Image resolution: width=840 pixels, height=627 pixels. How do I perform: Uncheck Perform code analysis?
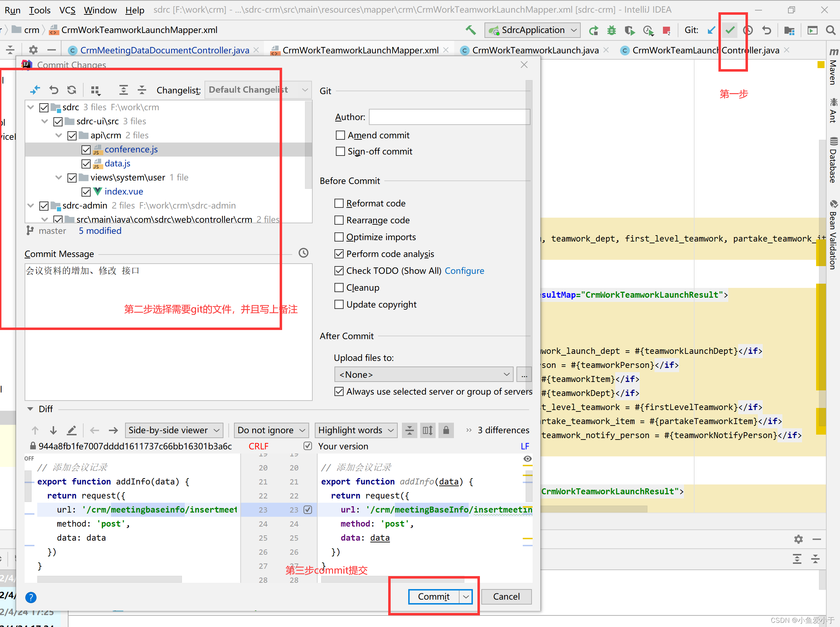(339, 254)
